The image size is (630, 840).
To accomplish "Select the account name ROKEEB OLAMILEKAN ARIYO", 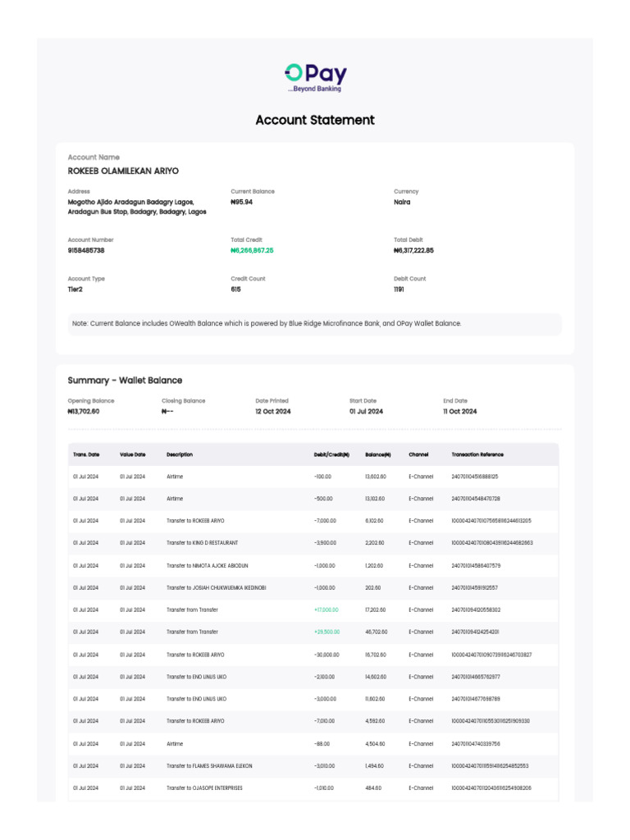I will (x=123, y=171).
